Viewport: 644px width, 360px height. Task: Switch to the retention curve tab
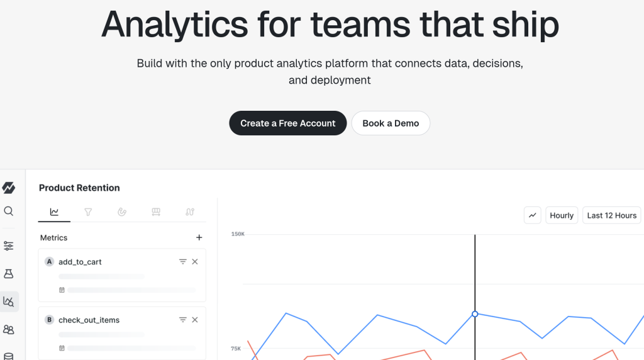click(x=122, y=212)
